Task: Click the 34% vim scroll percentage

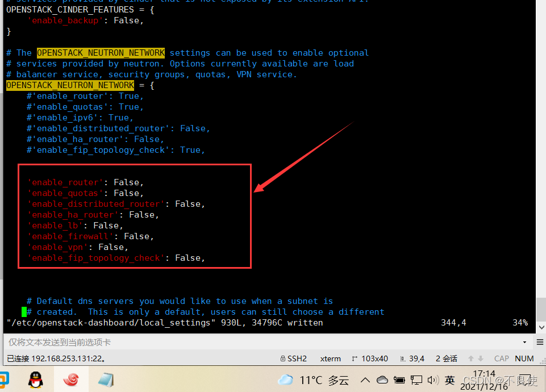Action: pos(520,323)
